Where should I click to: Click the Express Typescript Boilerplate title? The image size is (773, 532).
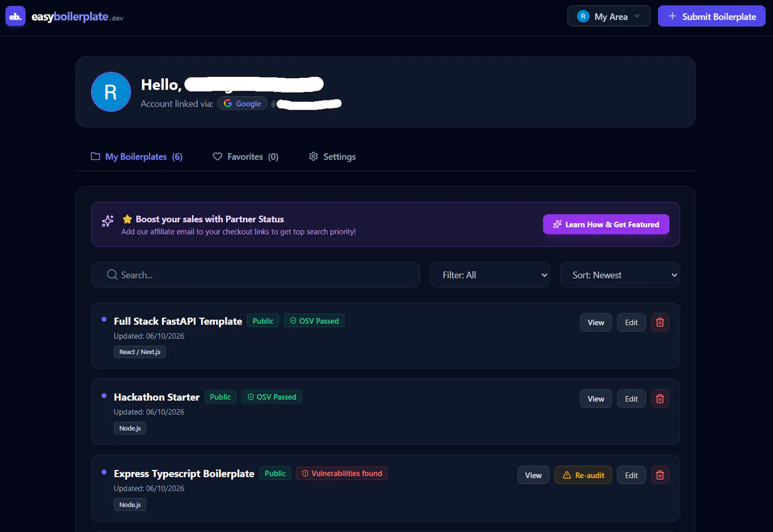[x=184, y=474]
